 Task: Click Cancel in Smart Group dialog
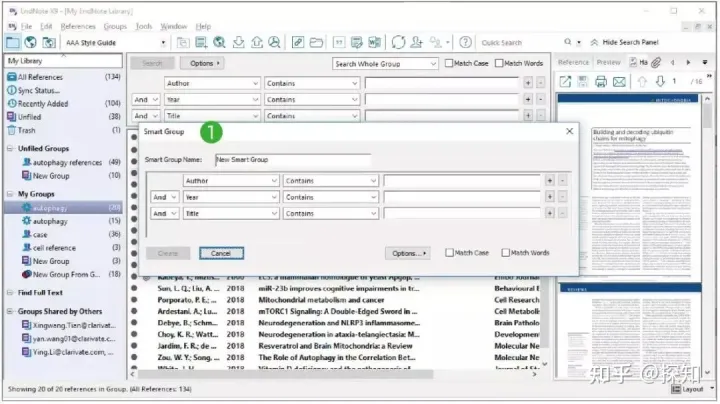tap(221, 253)
